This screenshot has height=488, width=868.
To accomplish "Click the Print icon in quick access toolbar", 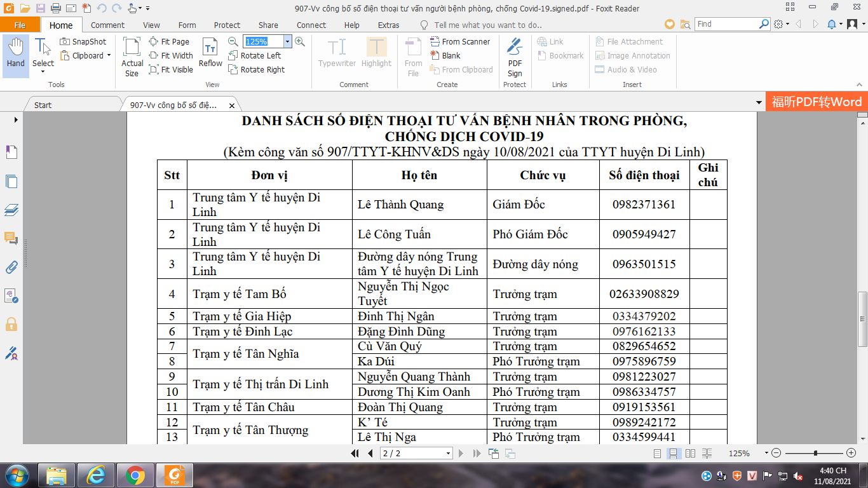I will point(55,8).
